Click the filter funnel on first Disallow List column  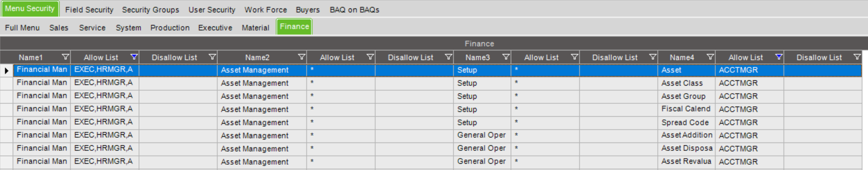pos(212,57)
